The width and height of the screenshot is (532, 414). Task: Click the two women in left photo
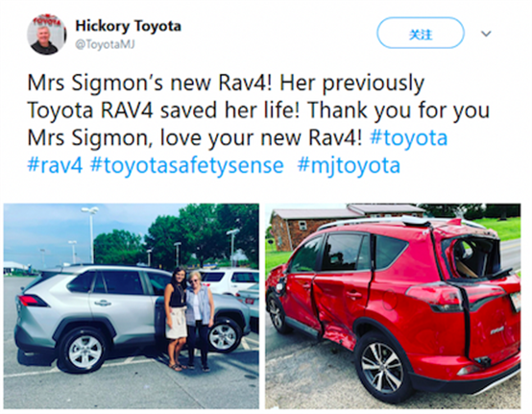tap(188, 319)
